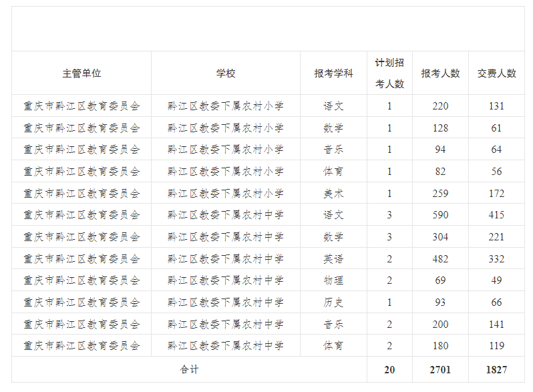Select the 英语 subject cell
This screenshot has width=533, height=392.
click(x=333, y=259)
